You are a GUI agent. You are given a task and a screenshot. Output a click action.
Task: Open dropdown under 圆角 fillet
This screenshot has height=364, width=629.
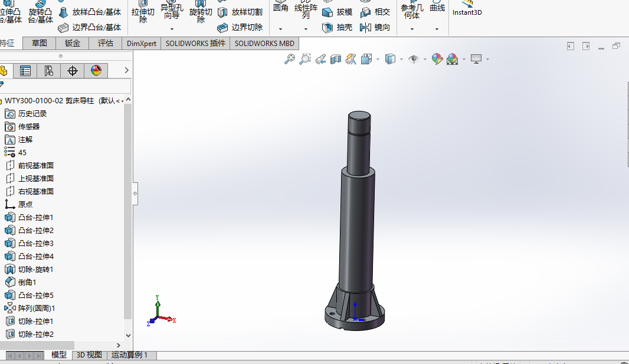click(x=280, y=29)
